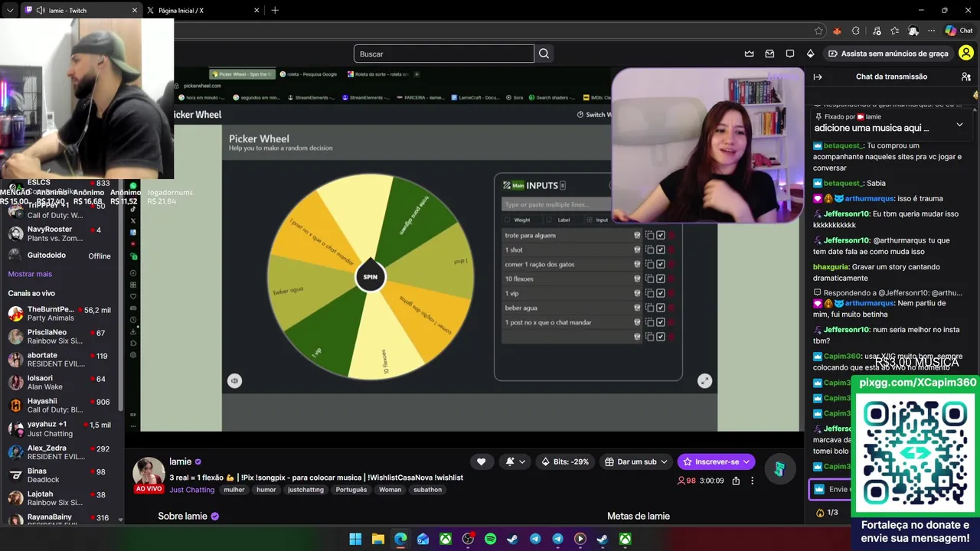
Task: Open notifications inbox icon
Action: (769, 54)
